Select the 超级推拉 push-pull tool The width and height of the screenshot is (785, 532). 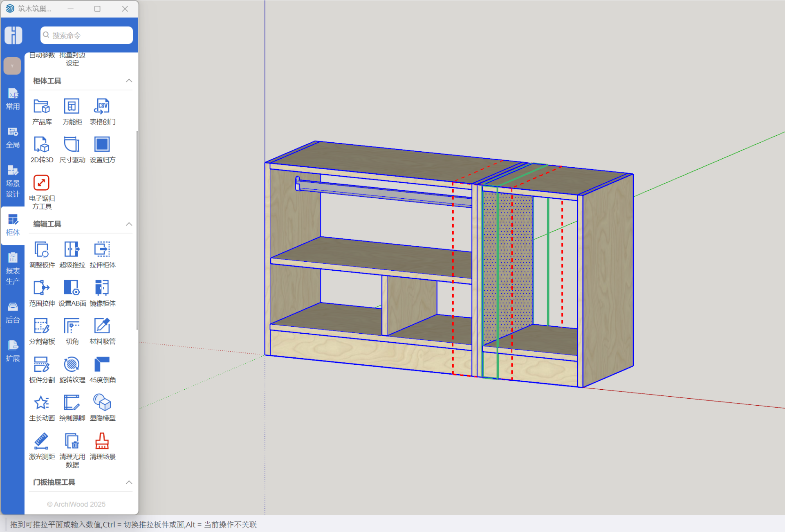click(x=72, y=249)
